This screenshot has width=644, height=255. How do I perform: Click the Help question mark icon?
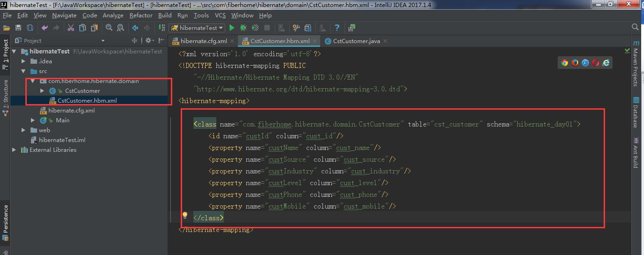tap(337, 28)
